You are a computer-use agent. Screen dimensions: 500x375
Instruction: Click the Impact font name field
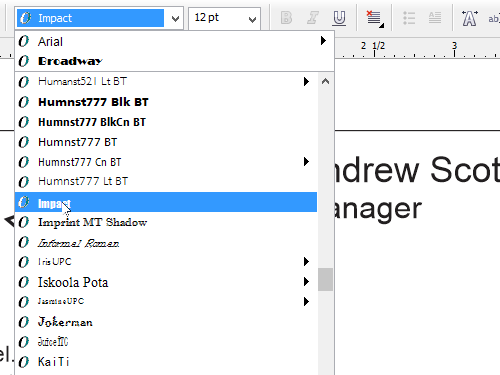91,18
